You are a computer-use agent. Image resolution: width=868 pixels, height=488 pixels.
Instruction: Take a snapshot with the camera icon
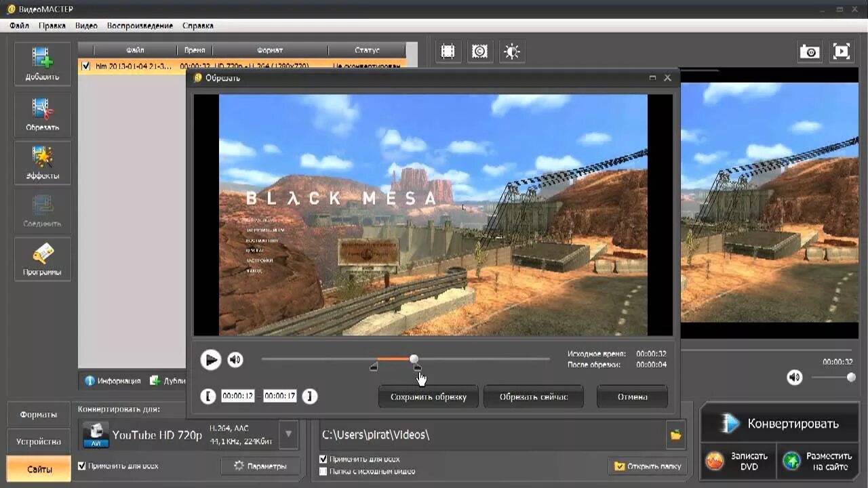(810, 52)
